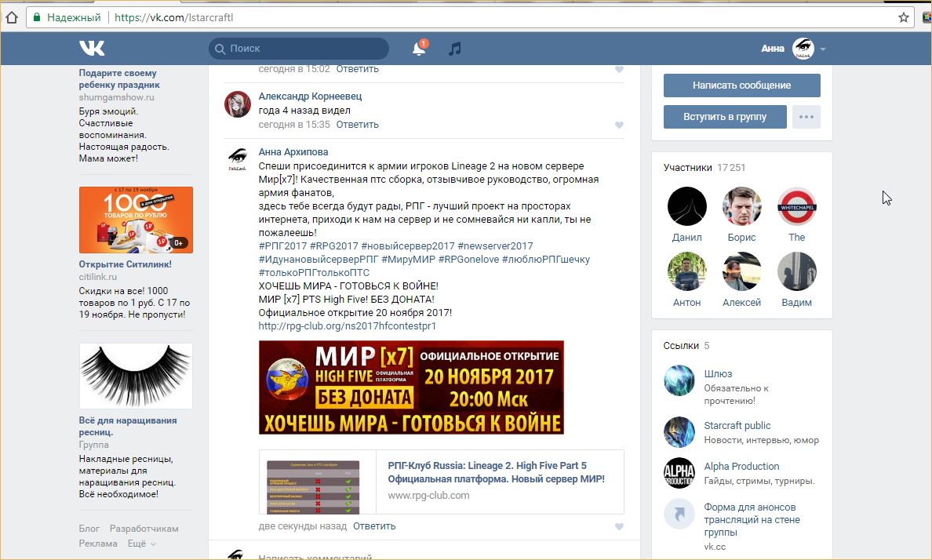The image size is (932, 560).
Task: Open the Ситилинк 1000 товаров ad image
Action: pos(137,220)
